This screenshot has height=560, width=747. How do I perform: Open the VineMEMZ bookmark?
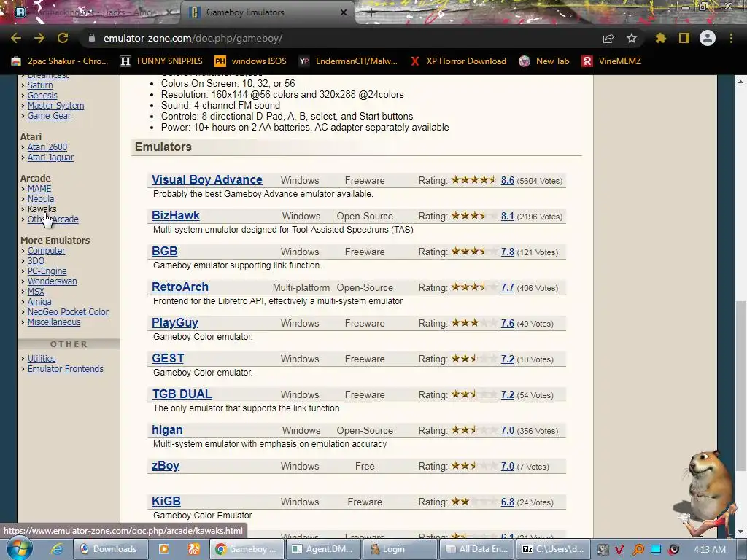pos(611,61)
